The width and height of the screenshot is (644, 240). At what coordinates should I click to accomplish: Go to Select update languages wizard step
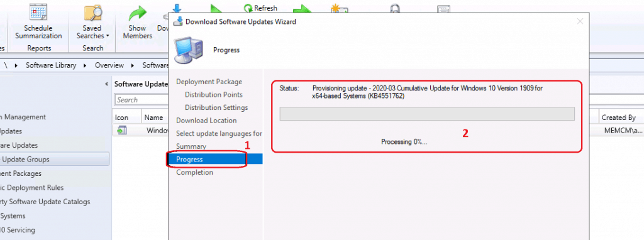click(219, 133)
